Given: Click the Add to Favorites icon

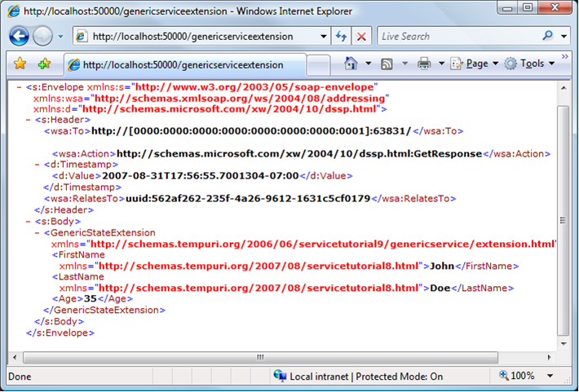Looking at the screenshot, I should [44, 64].
